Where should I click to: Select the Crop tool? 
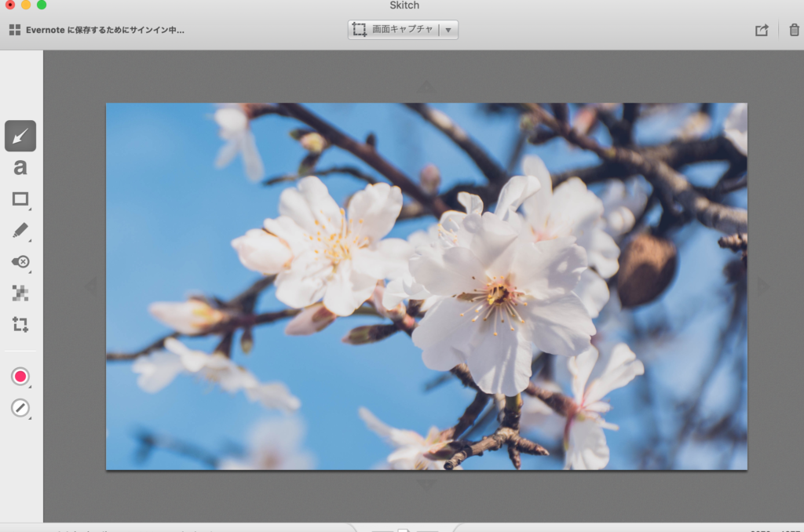click(x=20, y=323)
